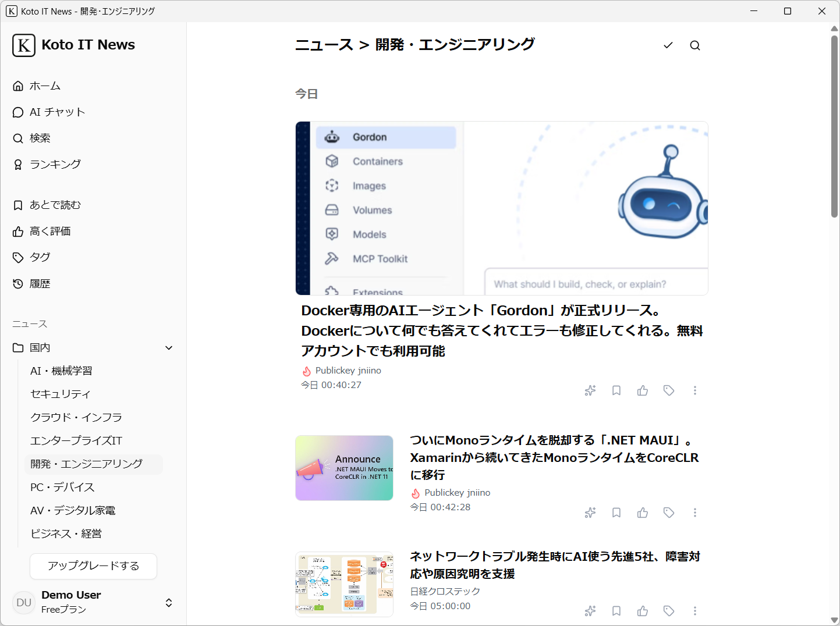Add tag to .NET MAUI article

(669, 513)
